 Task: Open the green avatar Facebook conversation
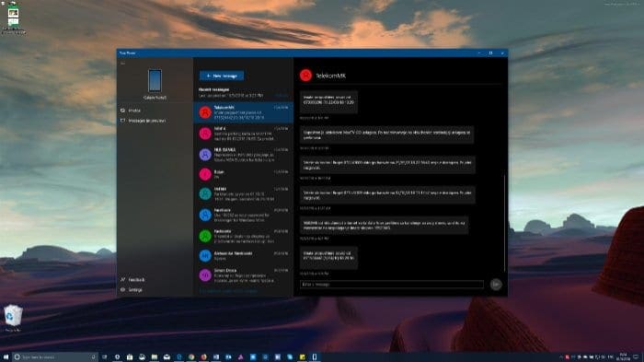(x=244, y=236)
